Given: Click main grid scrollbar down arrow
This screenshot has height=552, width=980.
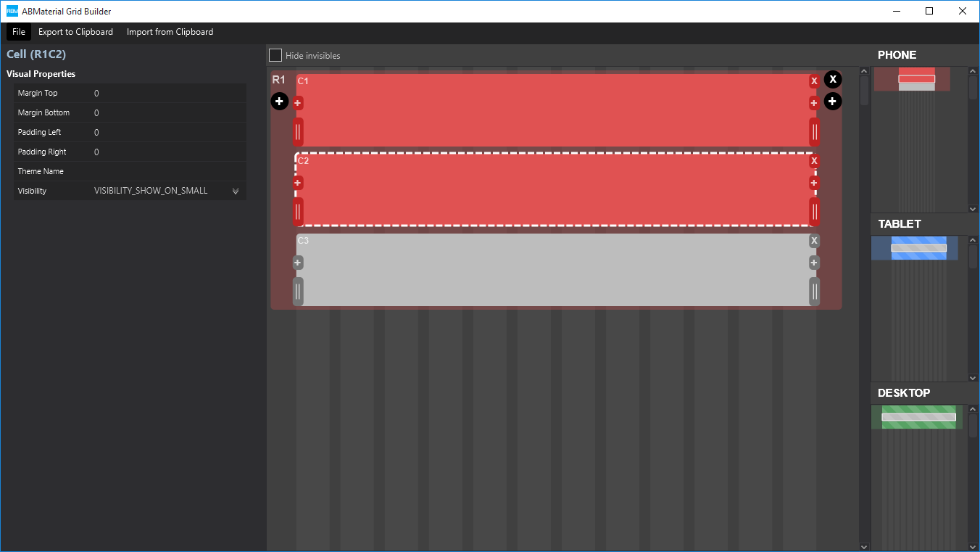Looking at the screenshot, I should (x=863, y=547).
